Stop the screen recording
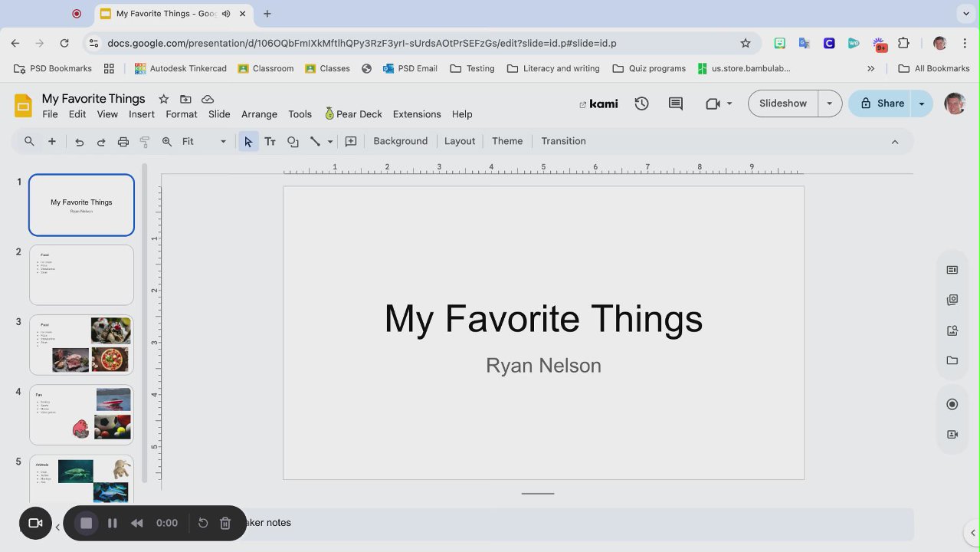 point(87,523)
